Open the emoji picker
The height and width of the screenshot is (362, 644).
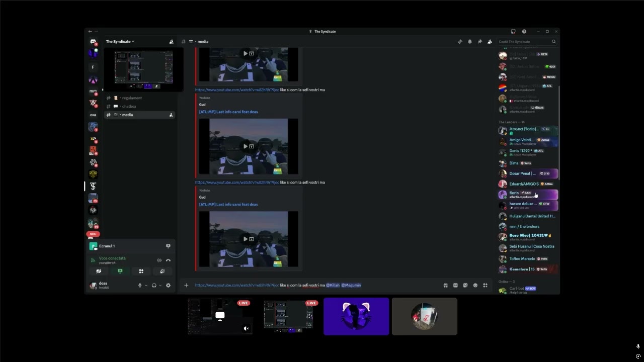pyautogui.click(x=475, y=285)
